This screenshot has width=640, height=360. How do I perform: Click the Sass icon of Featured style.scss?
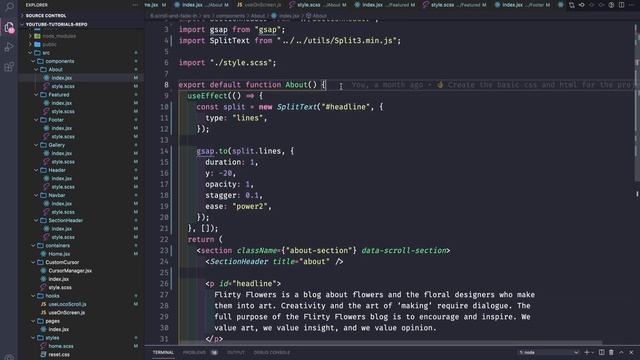47,111
